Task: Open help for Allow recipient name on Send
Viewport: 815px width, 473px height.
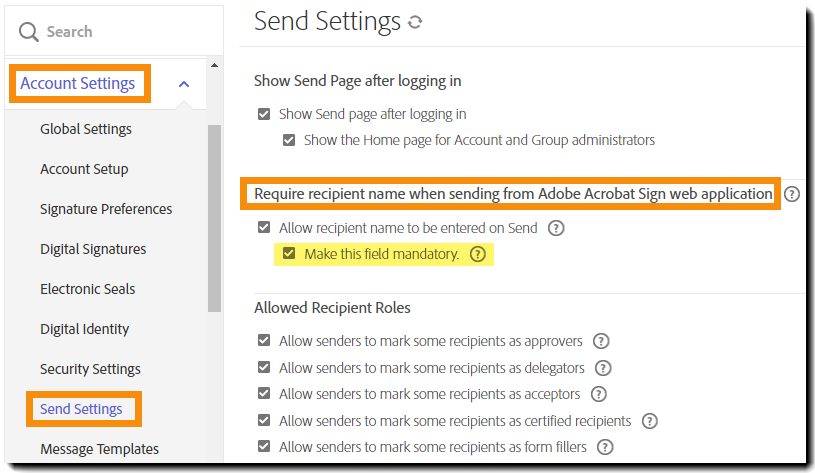Action: tap(557, 228)
